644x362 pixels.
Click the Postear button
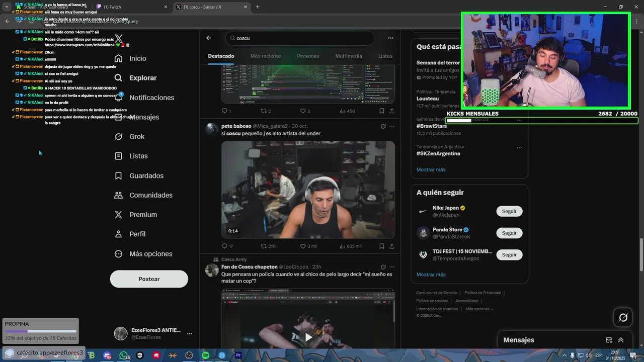click(149, 279)
